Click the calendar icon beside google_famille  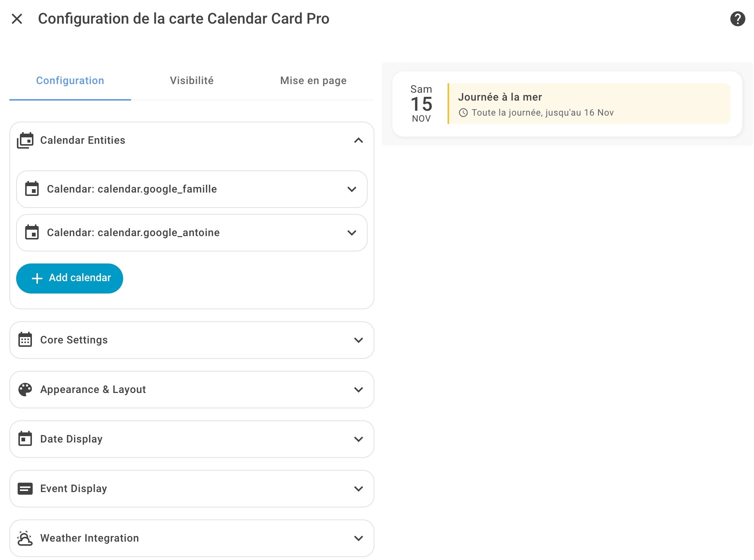32,189
